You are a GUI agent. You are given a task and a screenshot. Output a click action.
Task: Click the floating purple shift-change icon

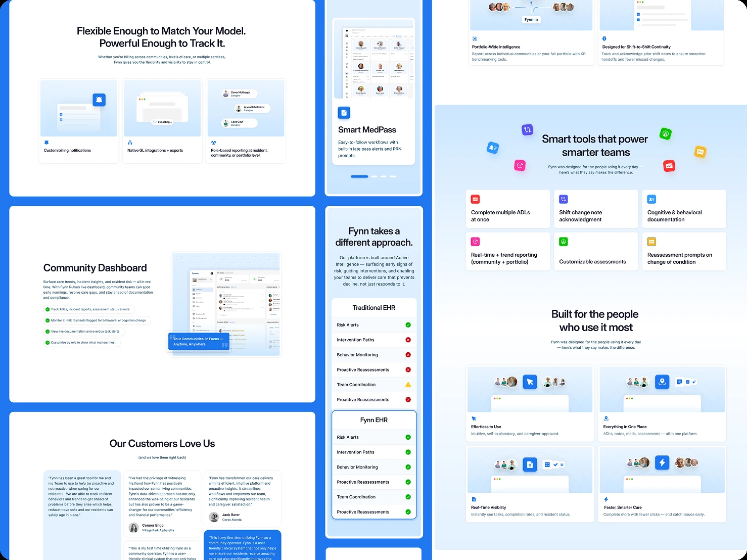tap(527, 130)
